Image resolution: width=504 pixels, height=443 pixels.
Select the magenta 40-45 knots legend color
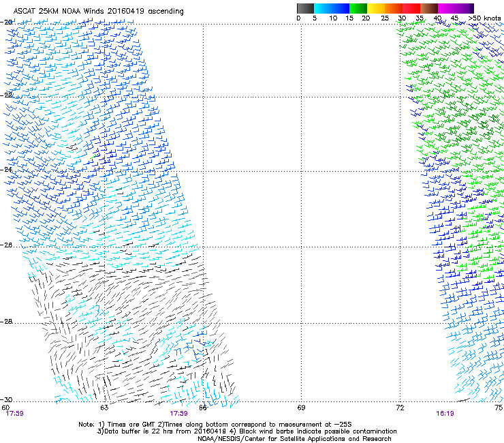click(x=447, y=8)
